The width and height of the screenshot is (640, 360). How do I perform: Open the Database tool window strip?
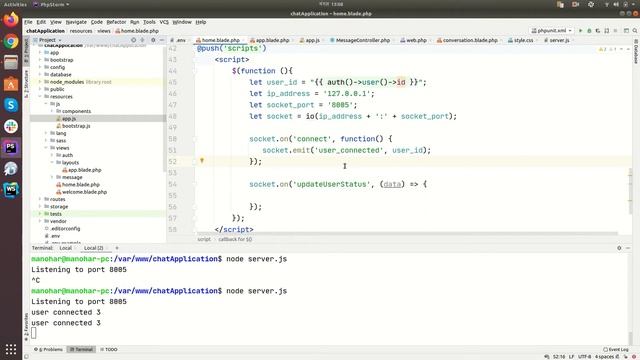point(636,51)
